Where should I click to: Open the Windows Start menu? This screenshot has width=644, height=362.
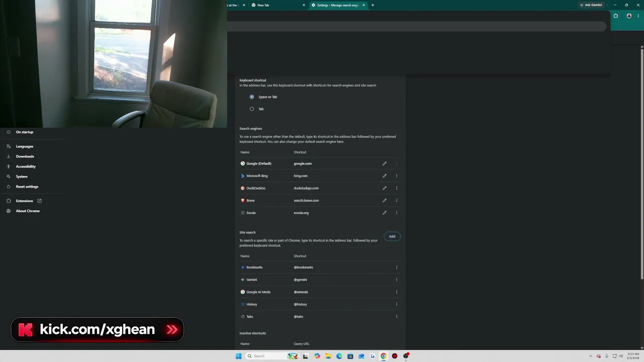238,356
